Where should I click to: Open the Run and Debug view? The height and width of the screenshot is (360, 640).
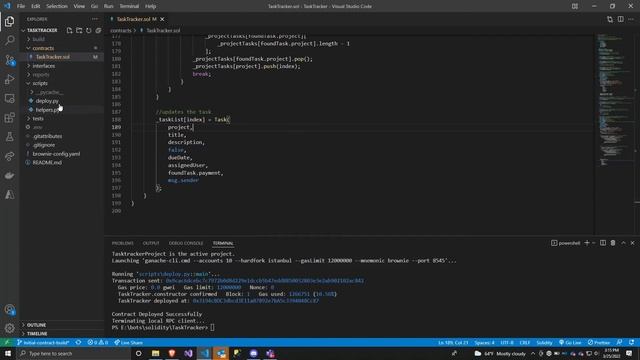[x=9, y=79]
